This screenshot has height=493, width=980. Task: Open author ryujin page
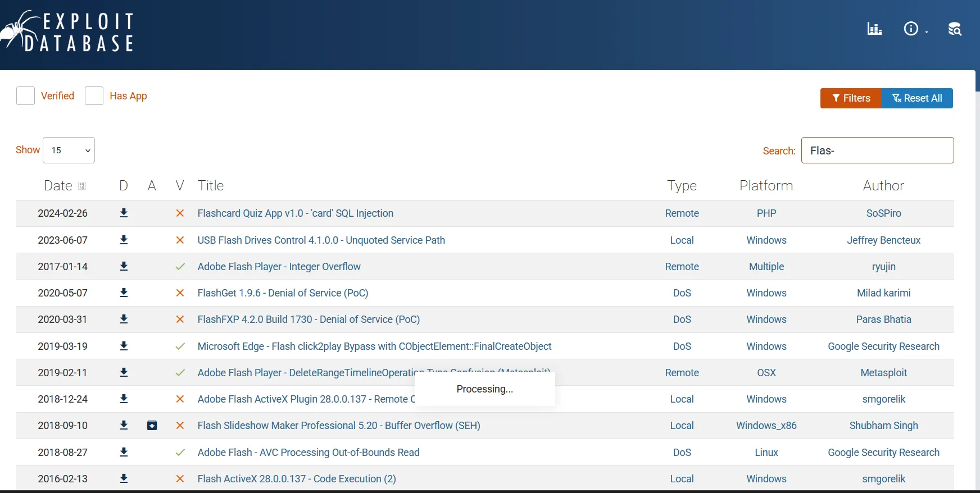884,267
